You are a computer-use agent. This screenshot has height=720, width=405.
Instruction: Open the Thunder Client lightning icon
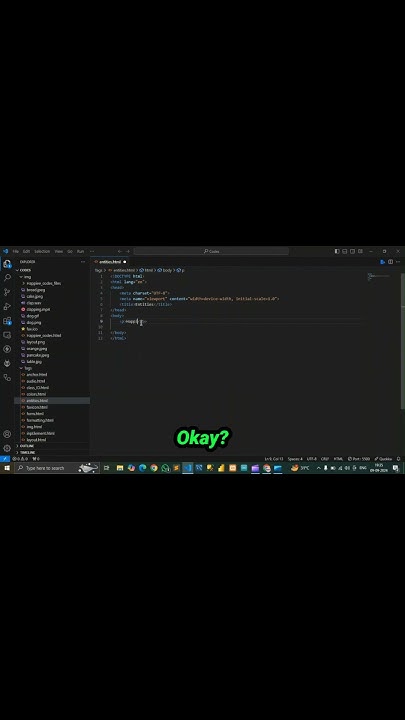pos(7,349)
